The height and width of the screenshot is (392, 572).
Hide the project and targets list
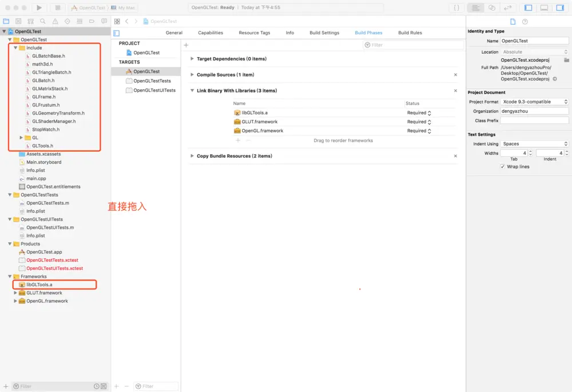[116, 33]
